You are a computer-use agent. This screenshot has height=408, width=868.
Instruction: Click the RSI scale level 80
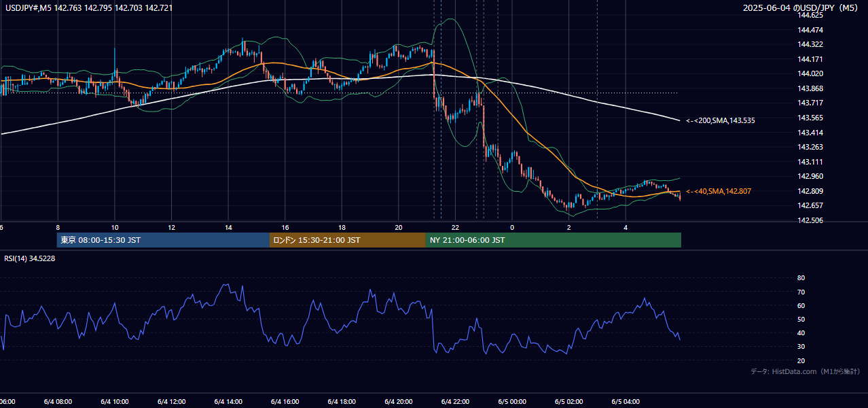(x=801, y=278)
